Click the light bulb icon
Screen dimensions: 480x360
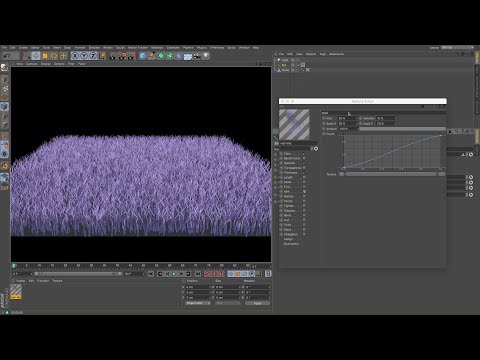[206, 56]
